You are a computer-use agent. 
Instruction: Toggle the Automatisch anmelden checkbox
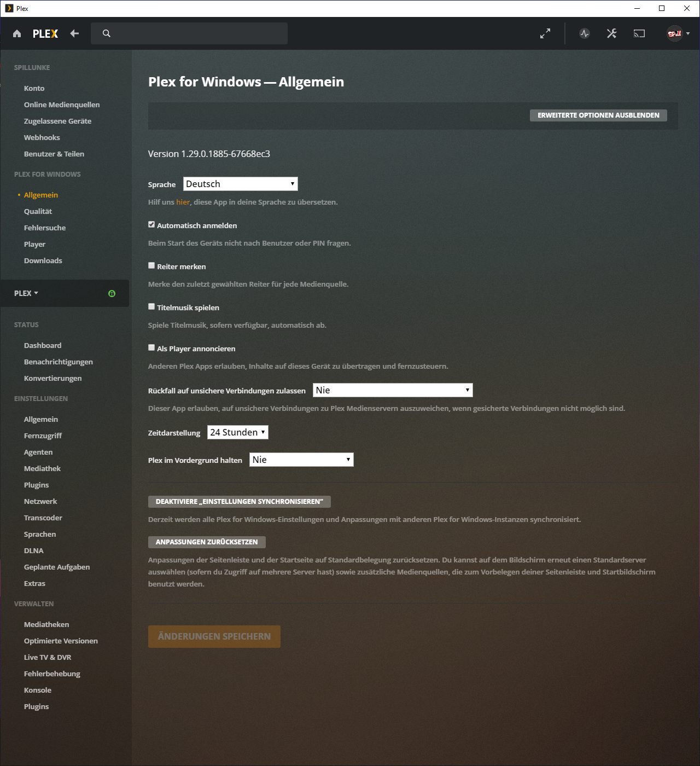(151, 224)
